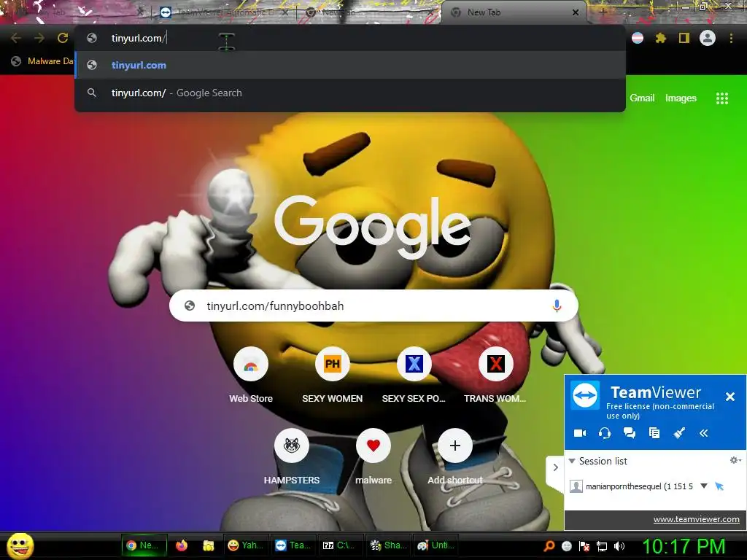The width and height of the screenshot is (747, 560).
Task: Go back with the back arrow
Action: pyautogui.click(x=16, y=38)
